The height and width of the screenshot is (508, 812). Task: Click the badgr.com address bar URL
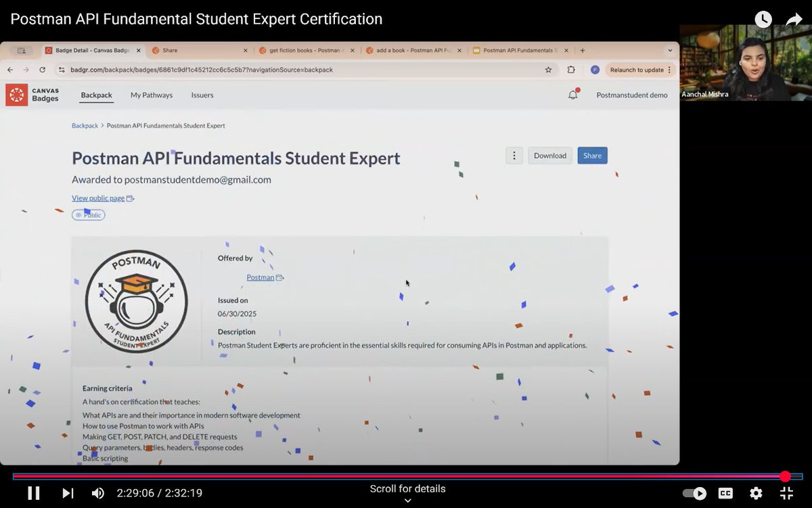point(202,70)
